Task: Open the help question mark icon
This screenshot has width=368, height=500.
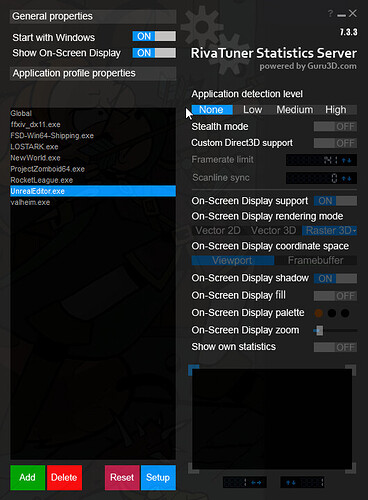Action: click(x=330, y=14)
